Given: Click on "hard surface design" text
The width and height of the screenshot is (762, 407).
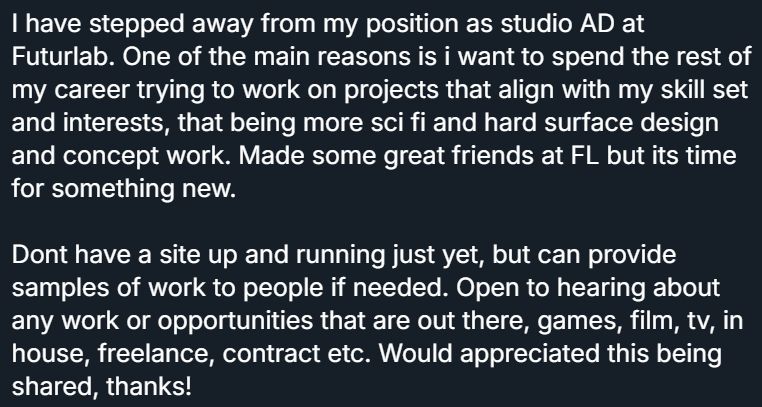Looking at the screenshot, I should click(x=601, y=123).
